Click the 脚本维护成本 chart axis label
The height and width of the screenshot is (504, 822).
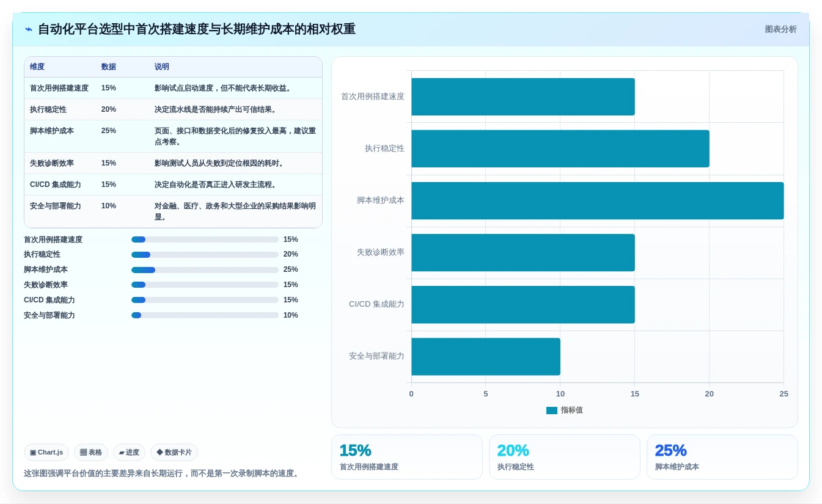[x=381, y=200]
